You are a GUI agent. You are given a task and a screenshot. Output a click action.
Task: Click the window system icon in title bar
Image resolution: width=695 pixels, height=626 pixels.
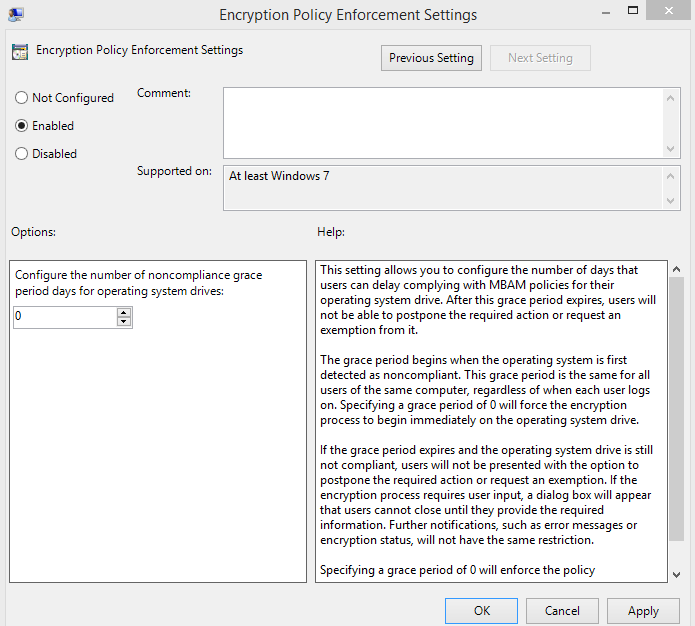(16, 15)
